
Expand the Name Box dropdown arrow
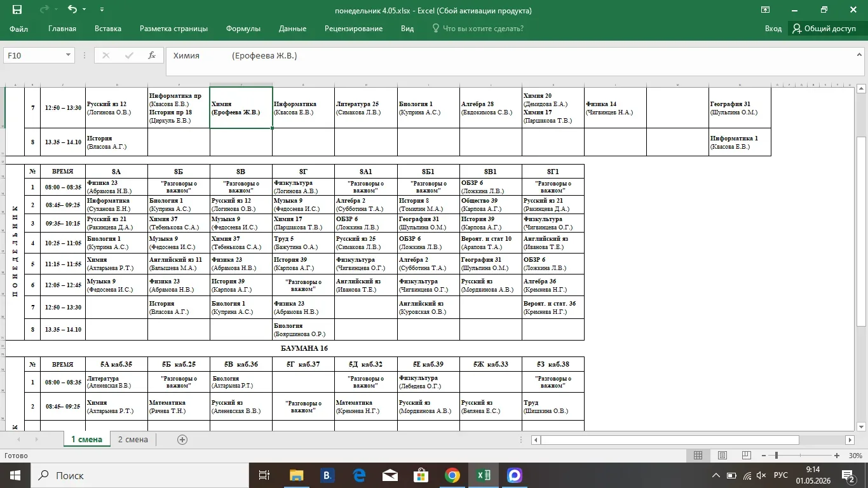click(68, 55)
